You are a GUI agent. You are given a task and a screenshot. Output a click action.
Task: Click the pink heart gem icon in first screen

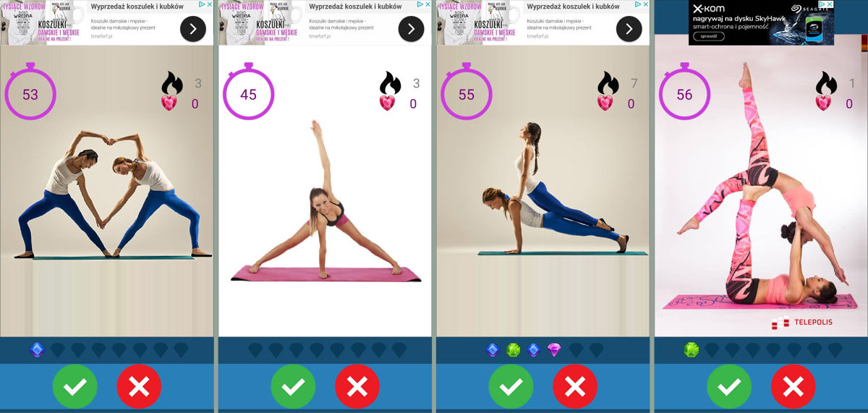(x=169, y=103)
